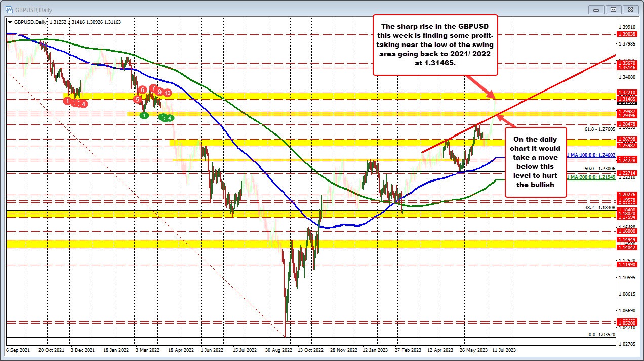Screen dimensions: 644x361
Task: Select the red marker numbered 9
Action: [x=159, y=92]
